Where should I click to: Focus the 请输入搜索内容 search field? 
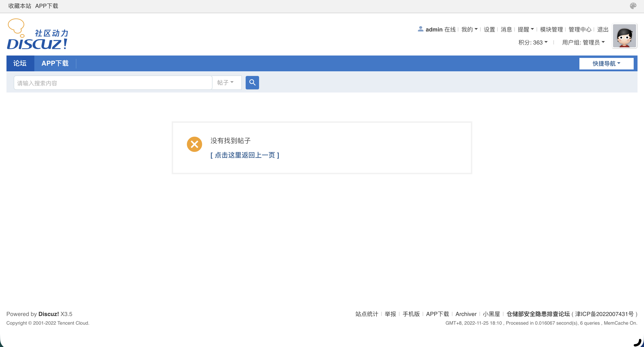click(113, 83)
